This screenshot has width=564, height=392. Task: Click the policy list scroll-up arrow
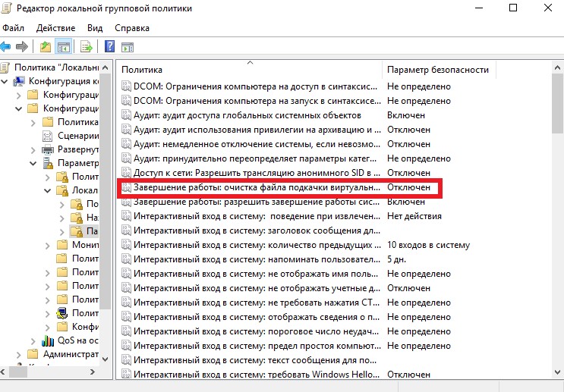(x=557, y=67)
